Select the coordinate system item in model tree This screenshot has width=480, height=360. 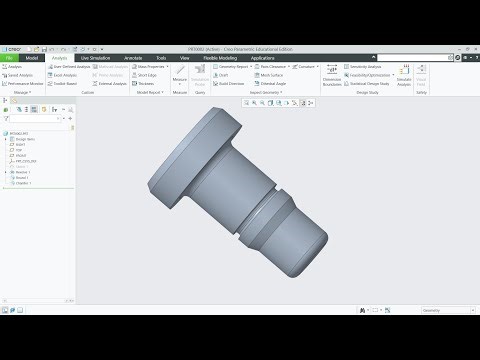(23, 161)
